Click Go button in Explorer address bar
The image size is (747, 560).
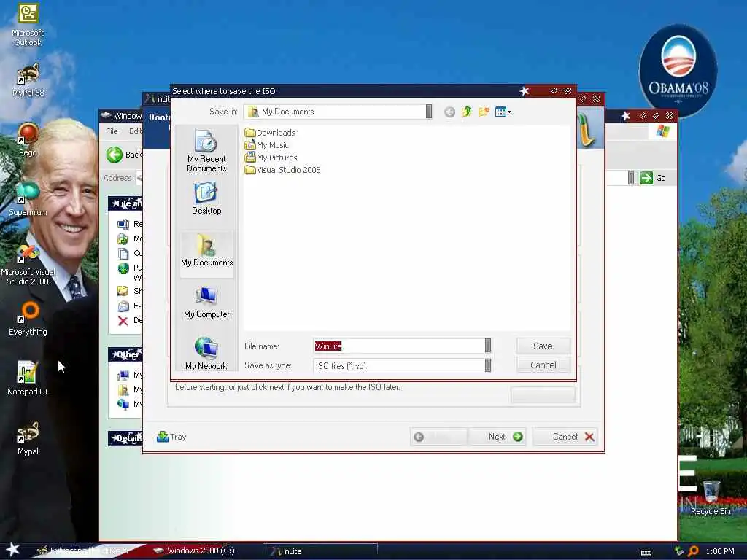click(653, 178)
